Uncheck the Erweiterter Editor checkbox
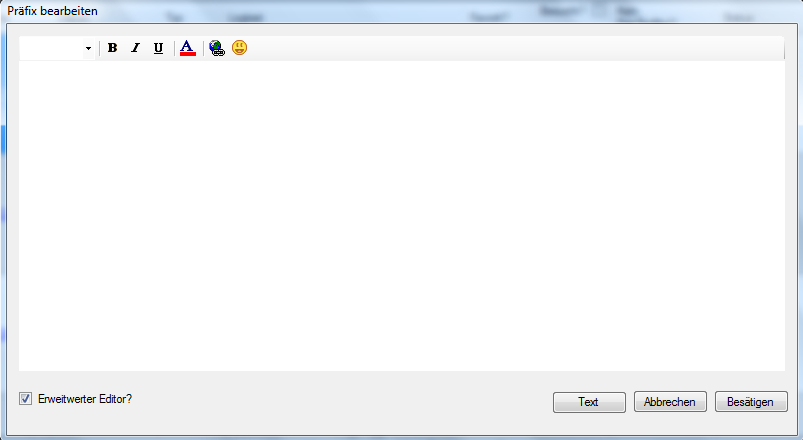 25,399
